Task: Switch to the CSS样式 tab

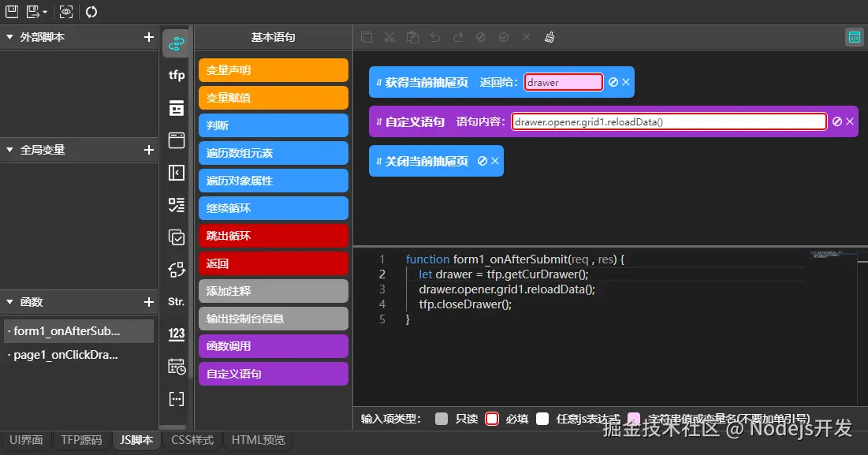Action: pos(192,440)
